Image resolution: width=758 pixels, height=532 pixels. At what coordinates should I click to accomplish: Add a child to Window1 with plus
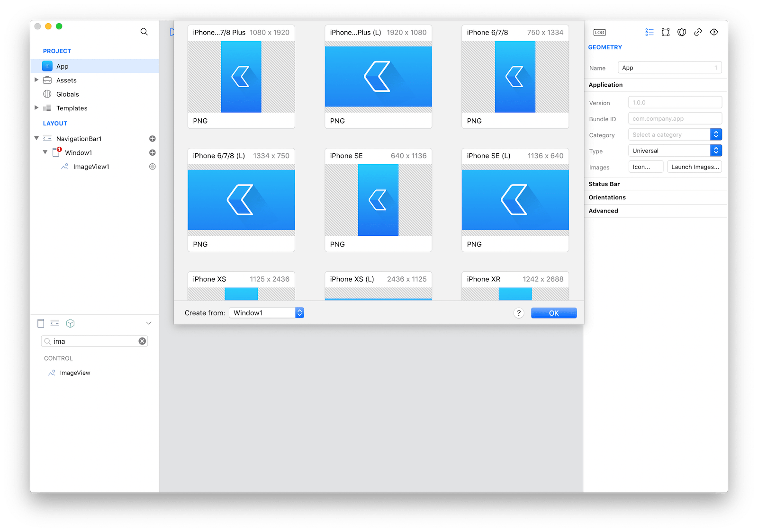tap(153, 152)
